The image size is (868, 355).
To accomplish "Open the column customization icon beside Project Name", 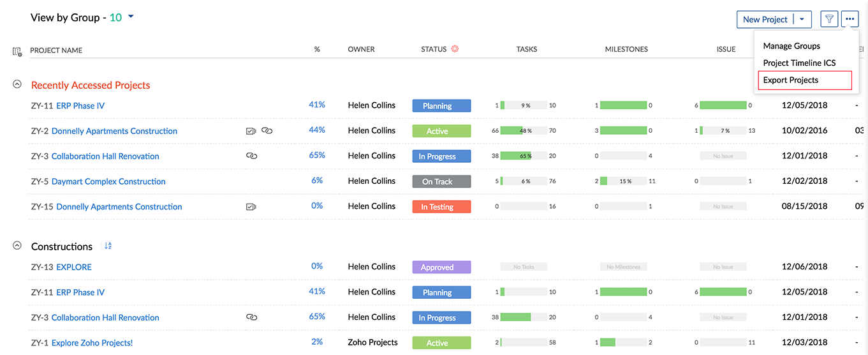I will 17,51.
